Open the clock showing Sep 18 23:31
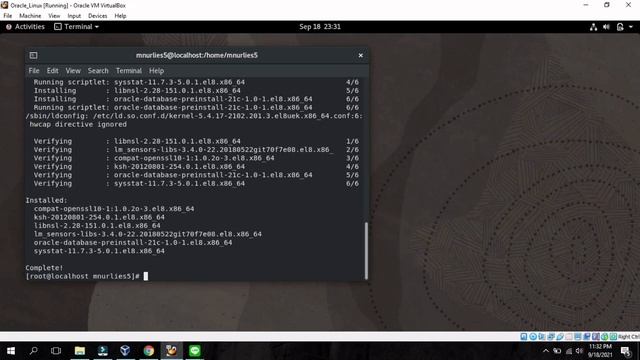Screen dimensions: 640x360 pyautogui.click(x=320, y=27)
